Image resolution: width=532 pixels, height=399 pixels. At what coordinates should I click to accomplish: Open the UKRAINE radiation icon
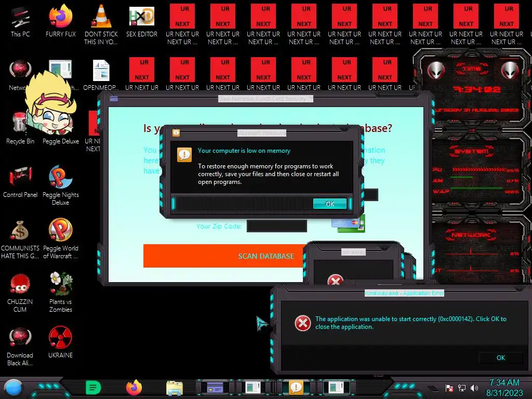pyautogui.click(x=60, y=342)
